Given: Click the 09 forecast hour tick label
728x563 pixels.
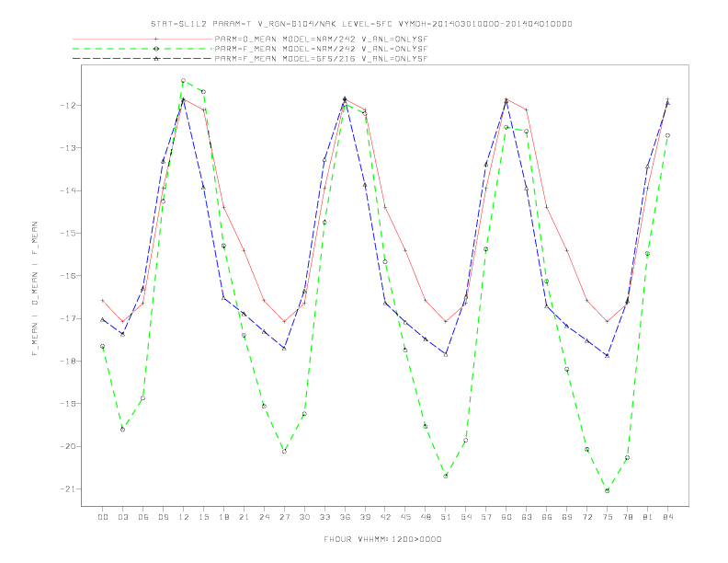Looking at the screenshot, I should 163,517.
